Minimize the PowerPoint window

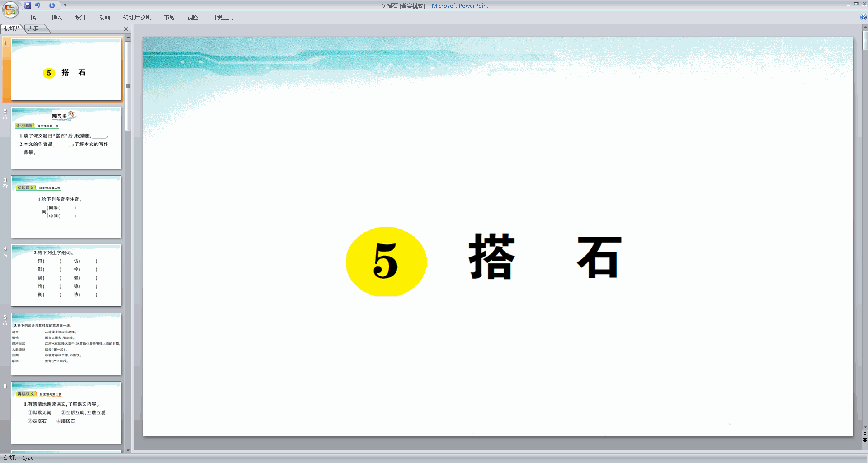coord(848,4)
